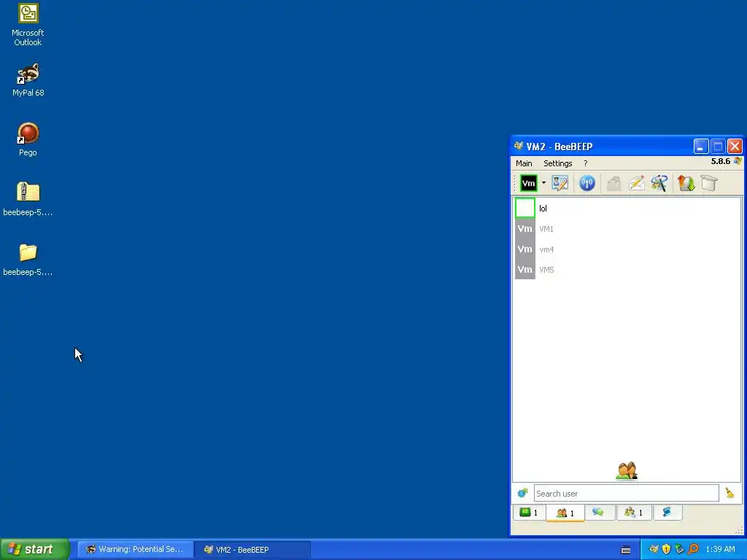Switch to the users tab with people icon
Image resolution: width=747 pixels, height=560 pixels.
coord(565,513)
